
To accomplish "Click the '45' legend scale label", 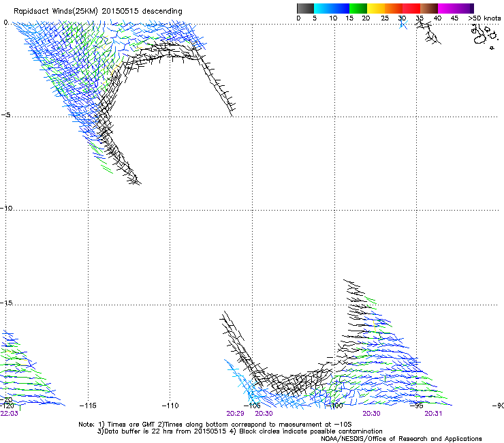I will click(x=454, y=18).
